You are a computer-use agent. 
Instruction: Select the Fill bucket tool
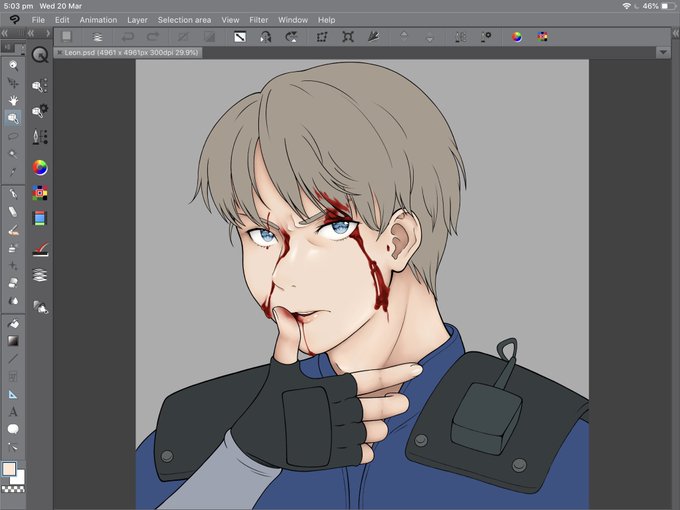pyautogui.click(x=13, y=324)
